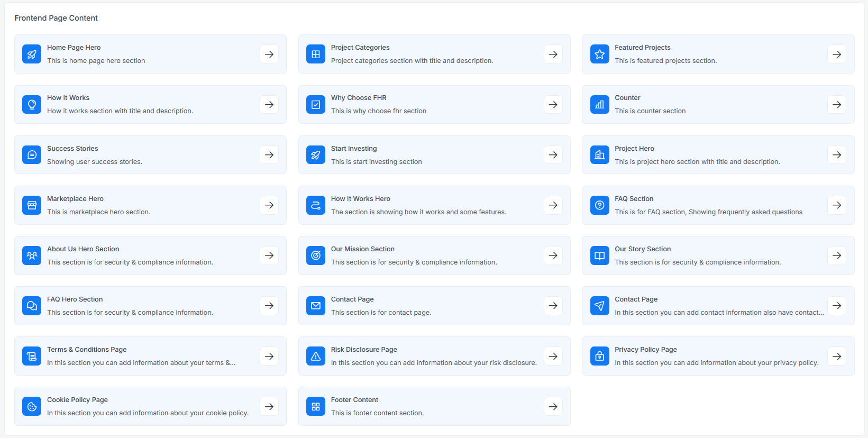Click "Showing user success stories." description

tap(95, 162)
